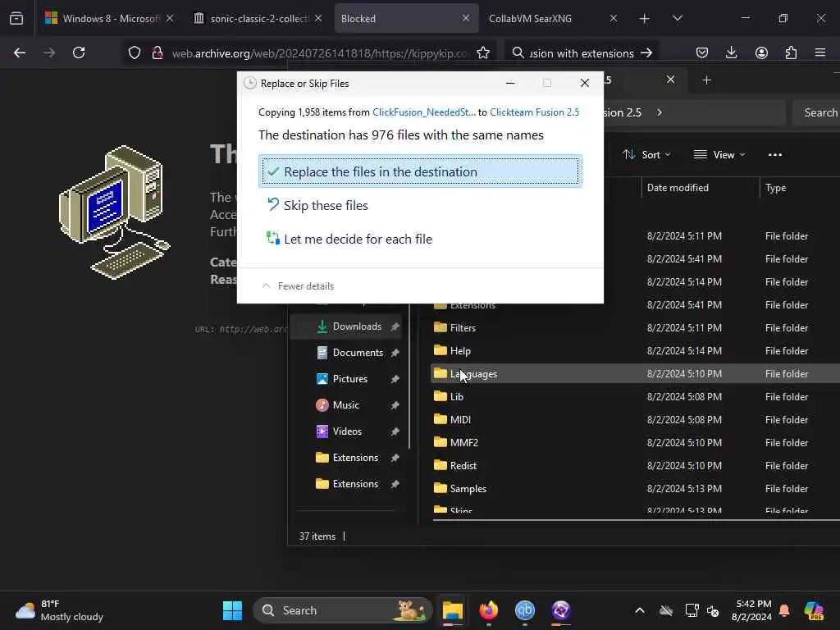The image size is (840, 630).
Task: Bookmark this page with the star
Action: (x=482, y=53)
